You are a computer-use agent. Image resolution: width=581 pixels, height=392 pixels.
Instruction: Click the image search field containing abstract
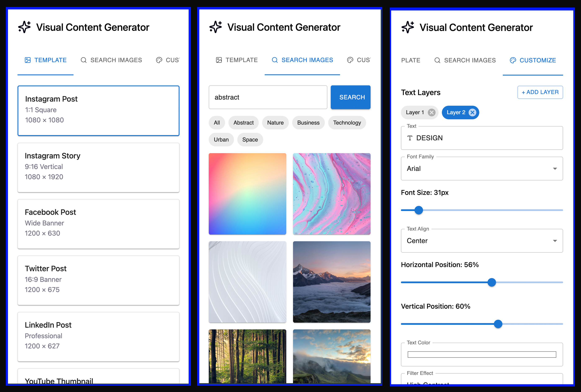[268, 97]
